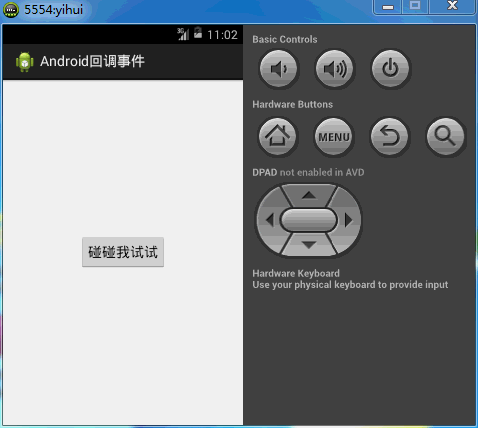This screenshot has height=428, width=478.
Task: Click the Android app icon in action bar
Action: click(25, 62)
